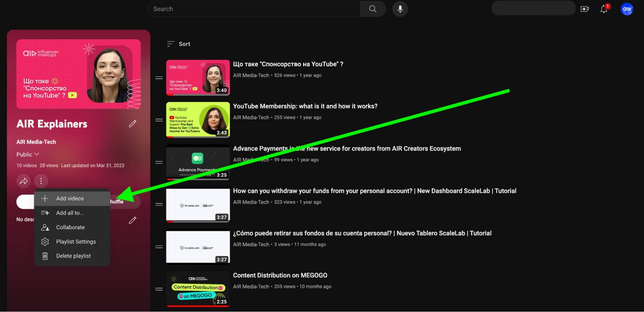Open YouTube Membership video title

click(305, 106)
